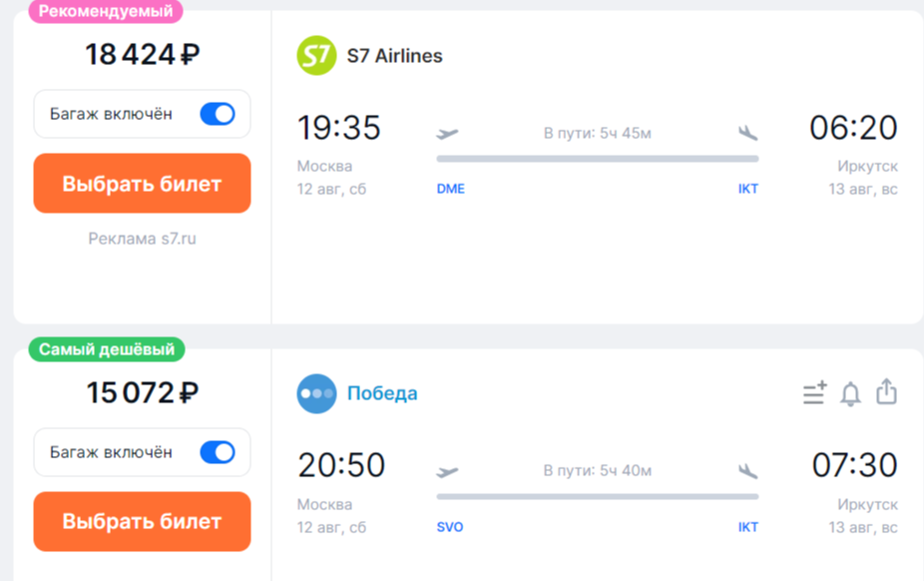
Task: Click takeoff plane icon on Pobeda flight
Action: pos(447,472)
